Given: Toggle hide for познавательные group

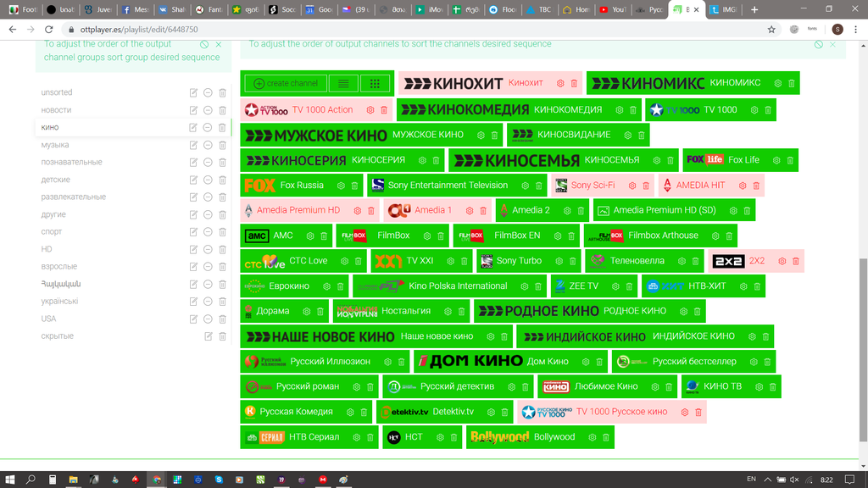Looking at the screenshot, I should pyautogui.click(x=208, y=163).
